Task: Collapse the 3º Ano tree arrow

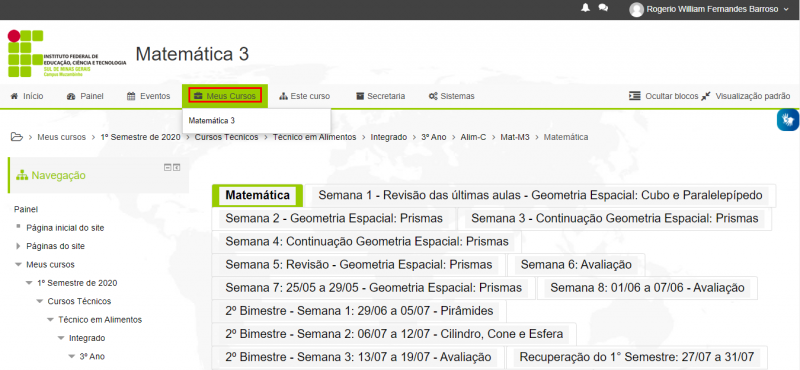Action: point(71,357)
